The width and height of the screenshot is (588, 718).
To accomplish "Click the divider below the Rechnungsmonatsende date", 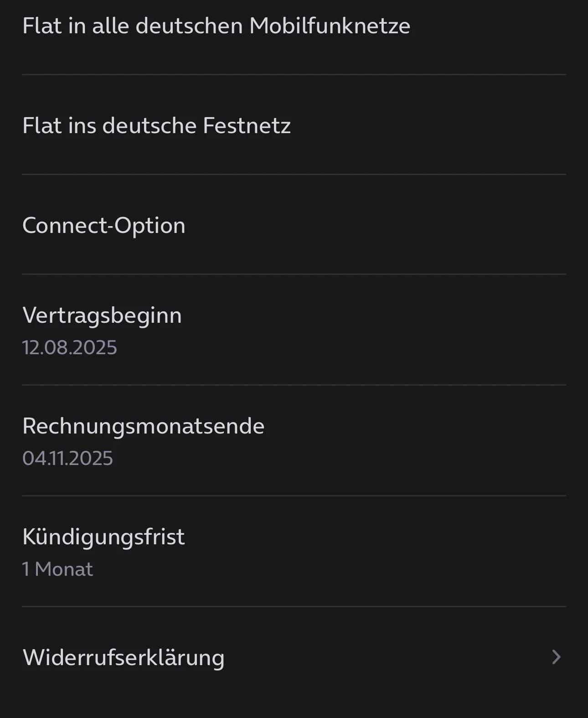I will point(294,496).
